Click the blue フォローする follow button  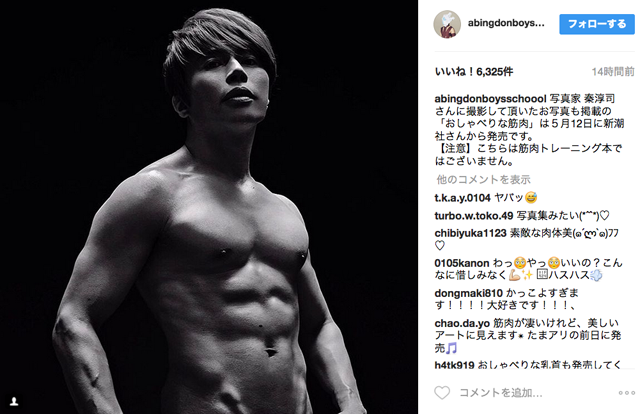pos(597,24)
